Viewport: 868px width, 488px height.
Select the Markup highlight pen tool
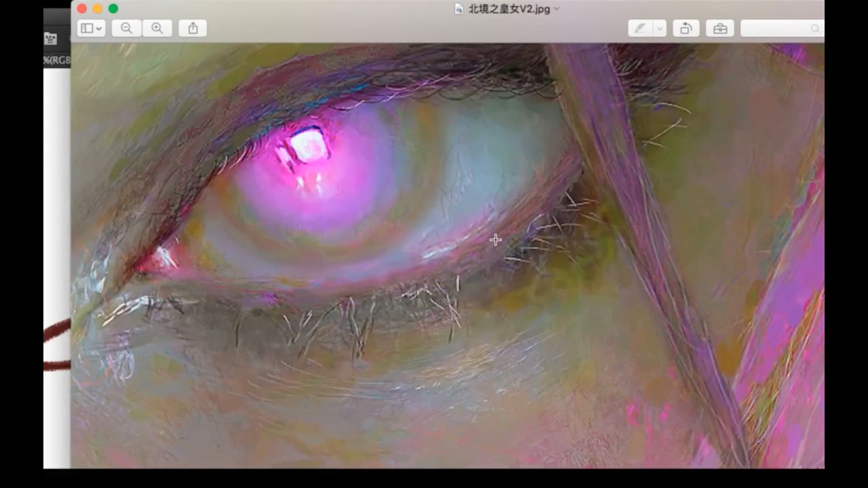640,28
